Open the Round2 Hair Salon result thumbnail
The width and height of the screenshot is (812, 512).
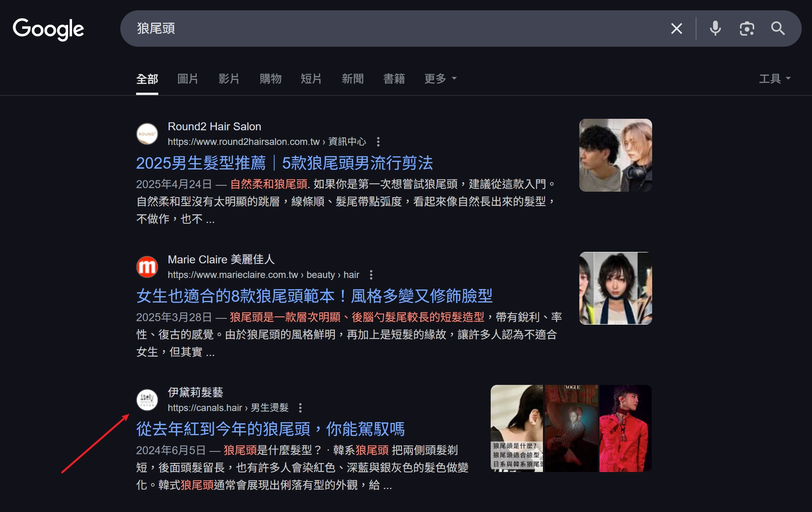[x=616, y=155]
